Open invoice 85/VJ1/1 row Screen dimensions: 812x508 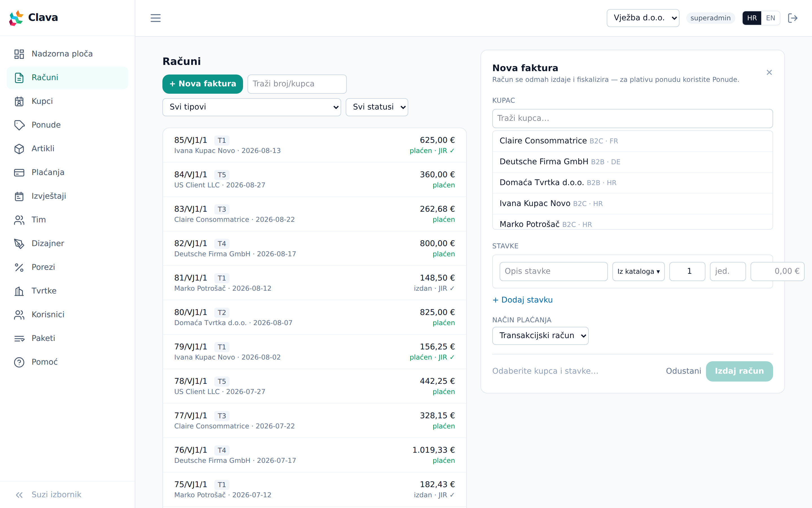[314, 145]
